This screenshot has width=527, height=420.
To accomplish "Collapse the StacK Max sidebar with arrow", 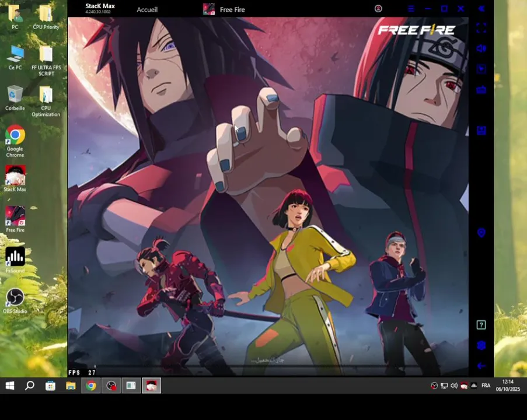I will [x=481, y=9].
